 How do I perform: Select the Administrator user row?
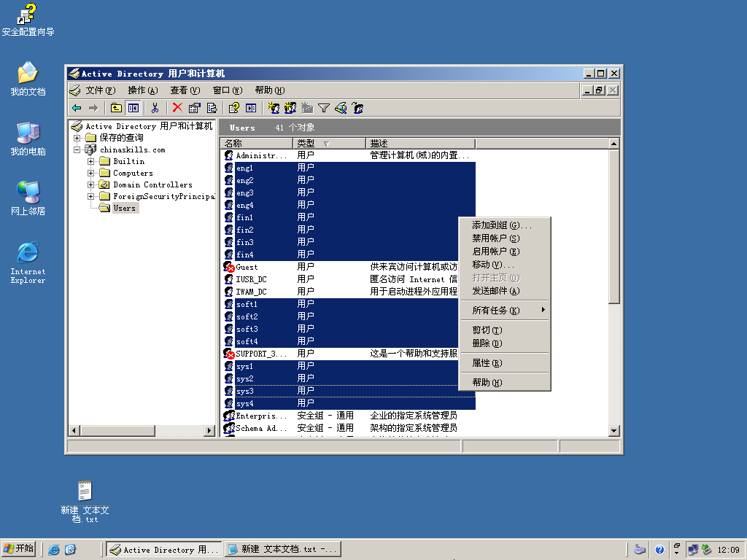(348, 155)
